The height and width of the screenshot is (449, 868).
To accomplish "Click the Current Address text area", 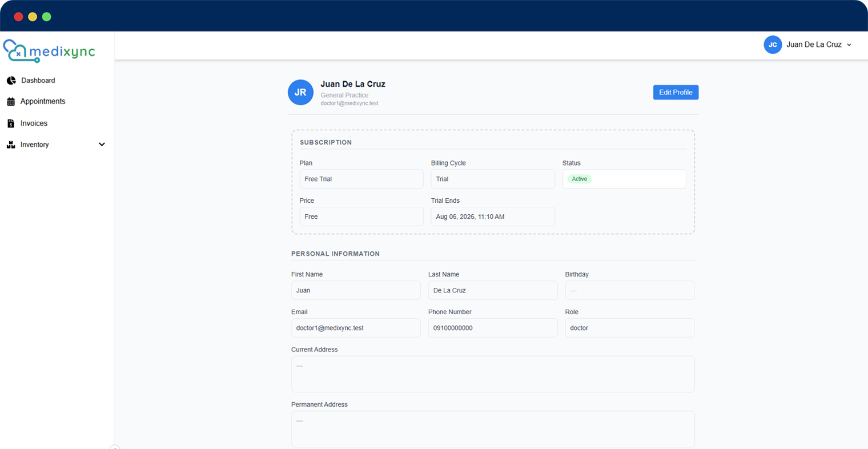I will click(x=493, y=374).
